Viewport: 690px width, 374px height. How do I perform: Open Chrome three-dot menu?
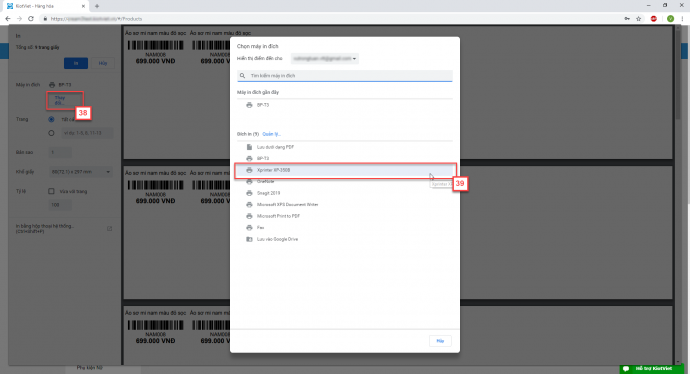pyautogui.click(x=682, y=18)
